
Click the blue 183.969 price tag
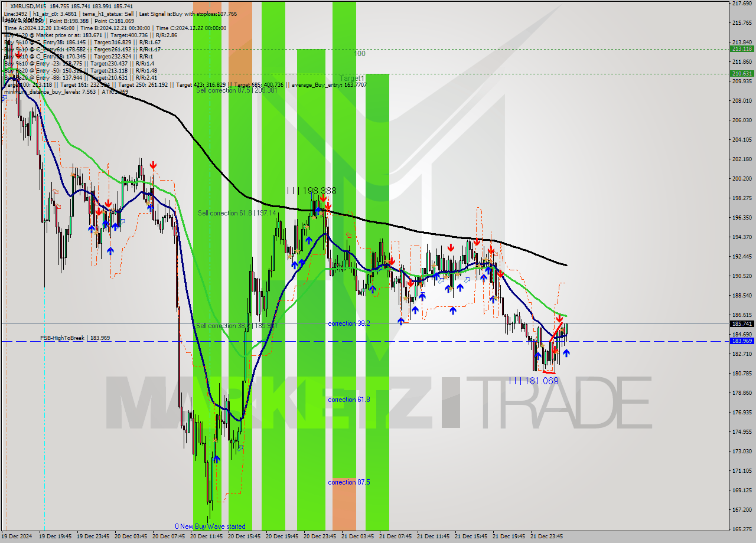(742, 341)
